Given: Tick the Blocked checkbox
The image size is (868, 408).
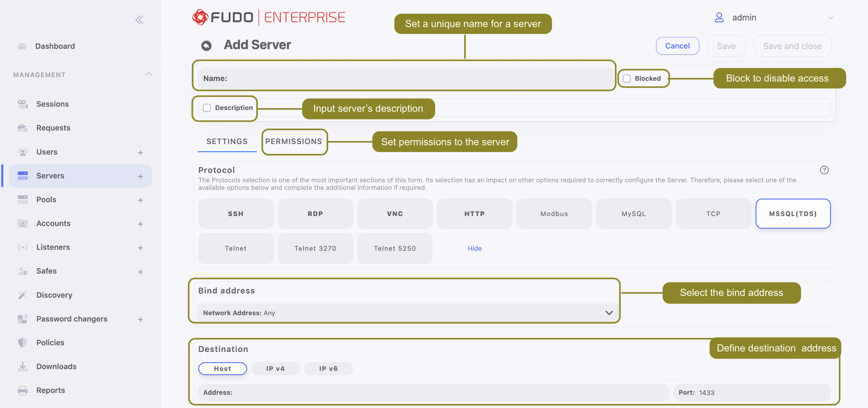Looking at the screenshot, I should point(627,79).
